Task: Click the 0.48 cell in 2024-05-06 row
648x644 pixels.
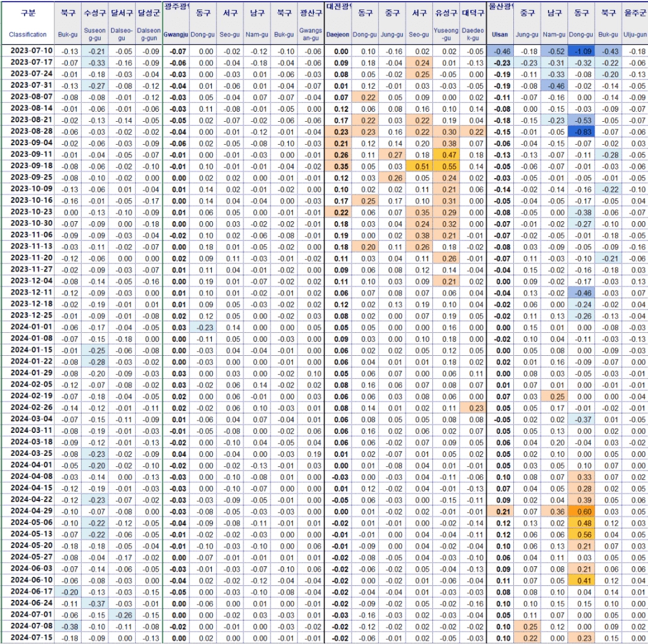Action: [582, 523]
